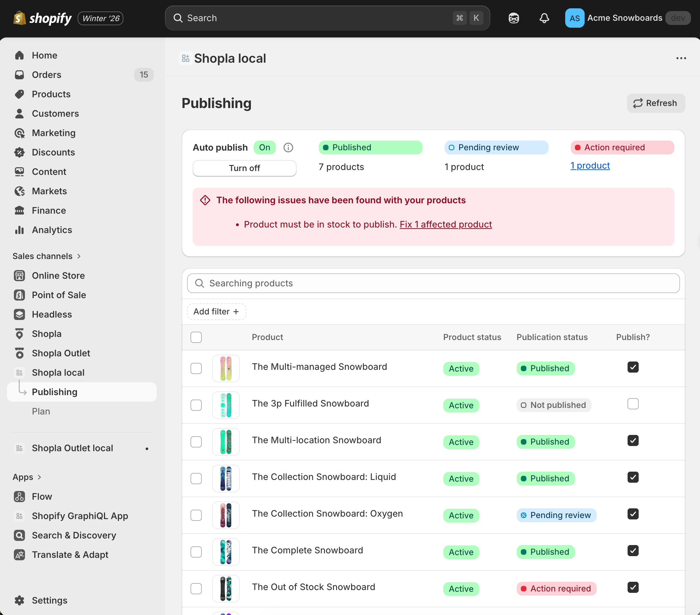Viewport: 700px width, 615px height.
Task: Open the Flow app
Action: [42, 496]
